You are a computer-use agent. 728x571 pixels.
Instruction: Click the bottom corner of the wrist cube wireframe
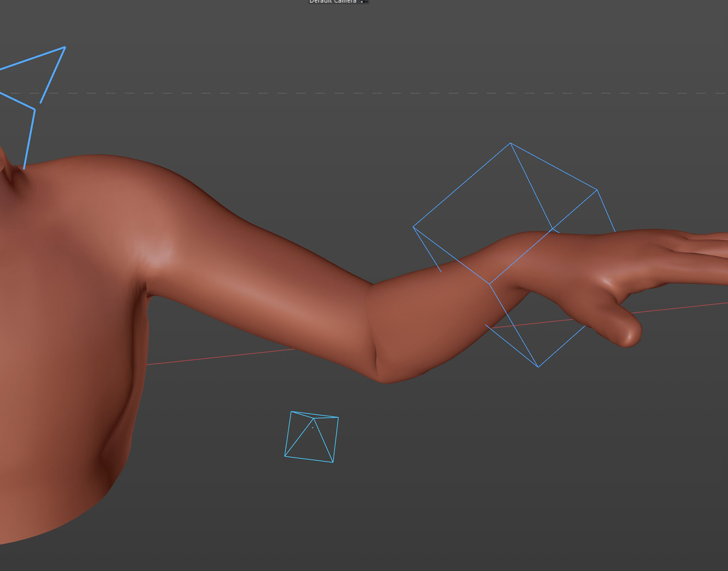[x=538, y=367]
